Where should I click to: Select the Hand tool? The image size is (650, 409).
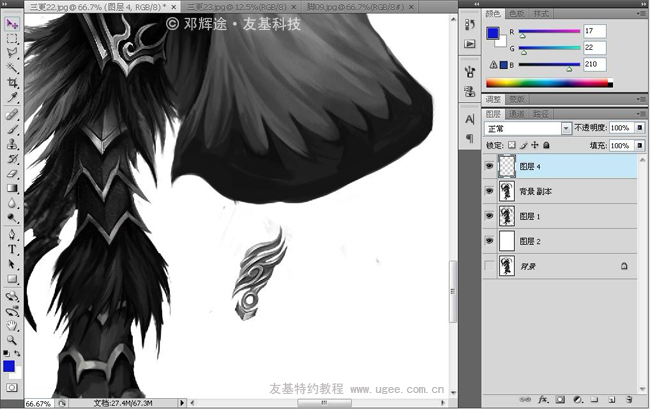point(12,326)
